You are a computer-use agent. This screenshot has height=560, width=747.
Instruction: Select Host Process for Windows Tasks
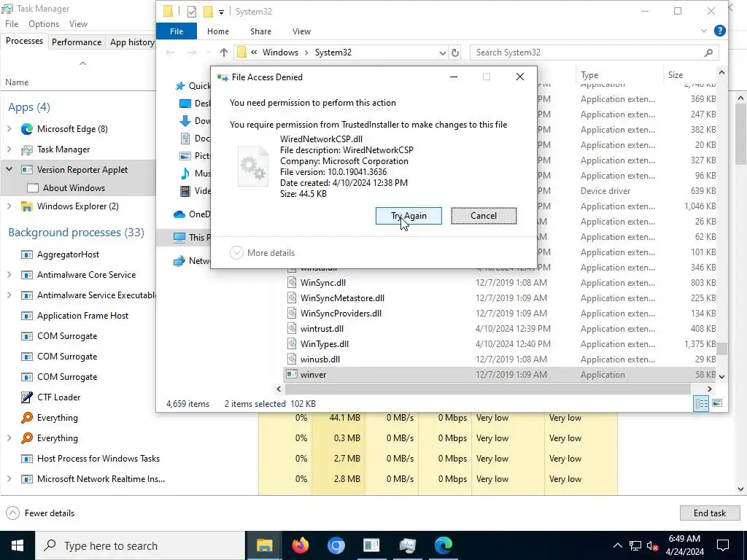(98, 459)
